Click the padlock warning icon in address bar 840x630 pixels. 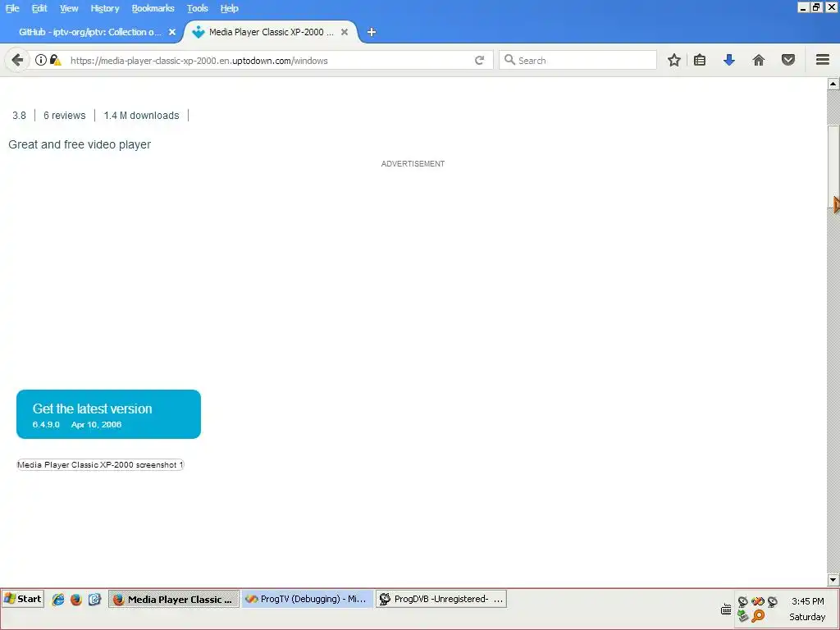[56, 60]
